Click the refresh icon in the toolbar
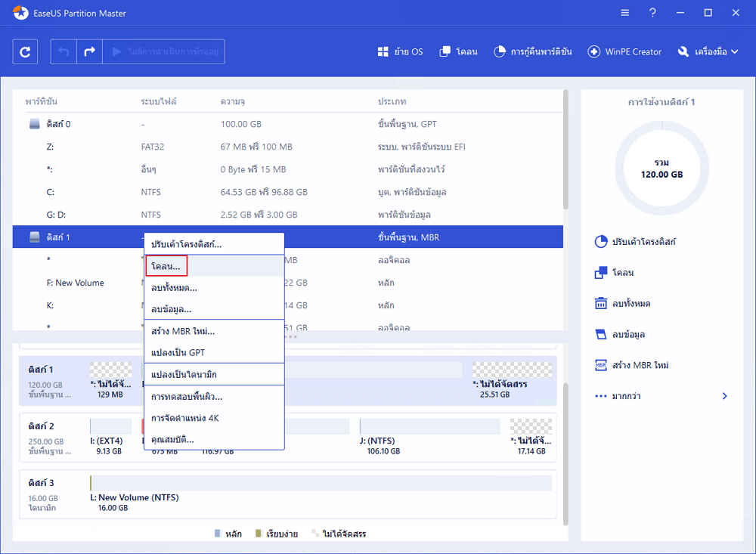 25,51
